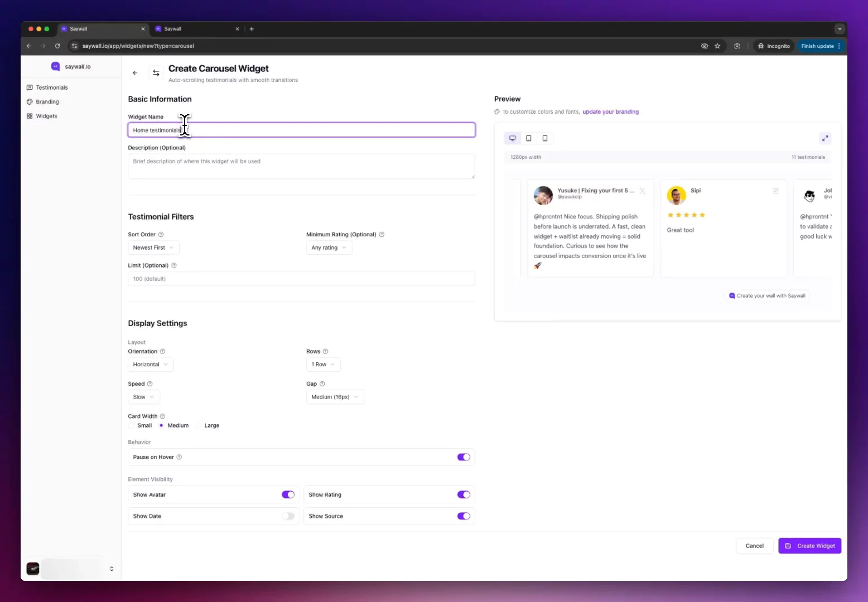This screenshot has height=602, width=868.
Task: Switch preview to tablet device icon
Action: [529, 138]
